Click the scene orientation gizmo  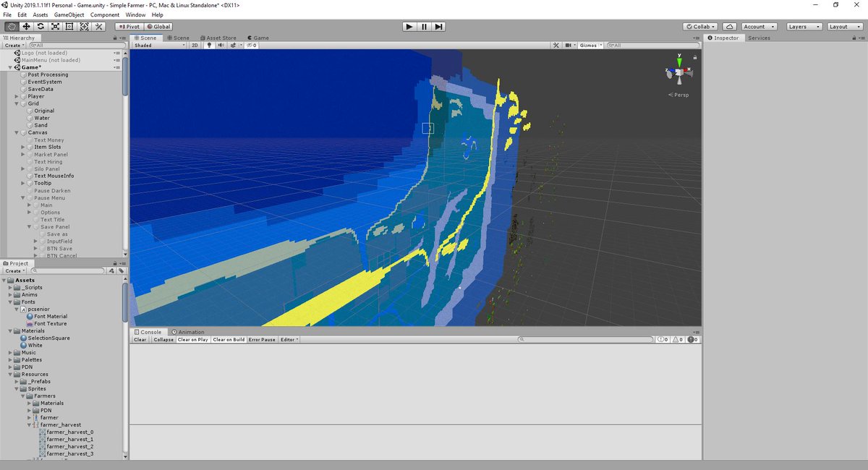[679, 72]
